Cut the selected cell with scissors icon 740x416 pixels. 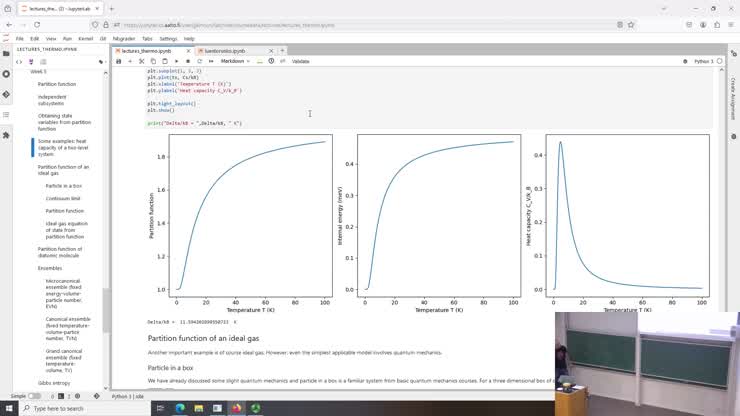(141, 61)
